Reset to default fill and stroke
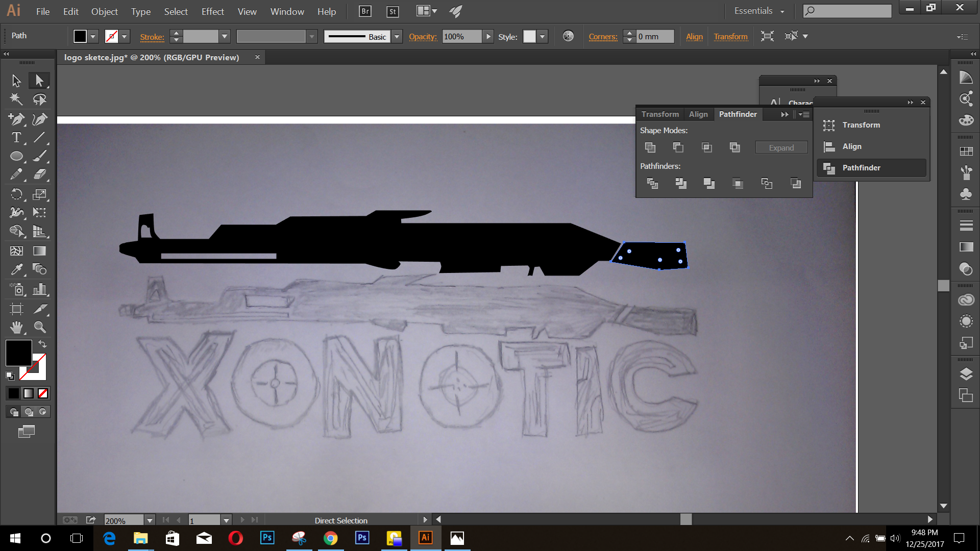The width and height of the screenshot is (980, 551). [10, 376]
